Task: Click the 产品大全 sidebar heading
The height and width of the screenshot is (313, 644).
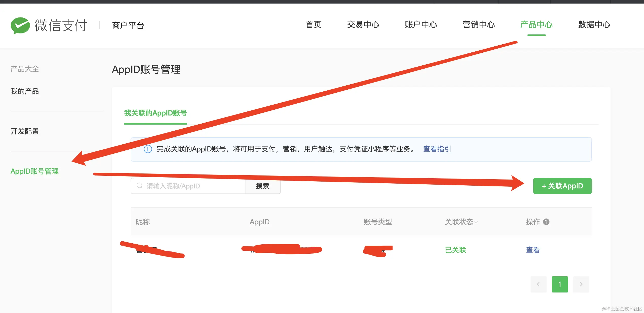Action: point(25,69)
